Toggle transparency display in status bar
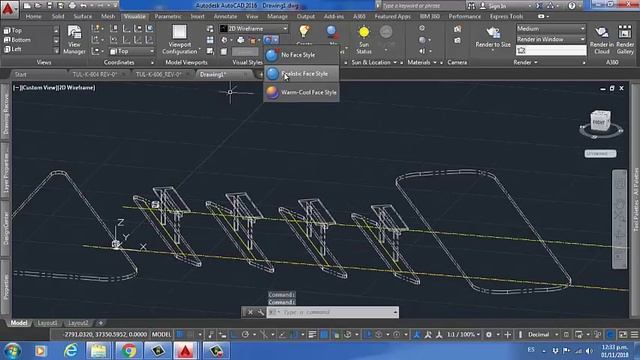This screenshot has height=360, width=640. pyautogui.click(x=324, y=335)
